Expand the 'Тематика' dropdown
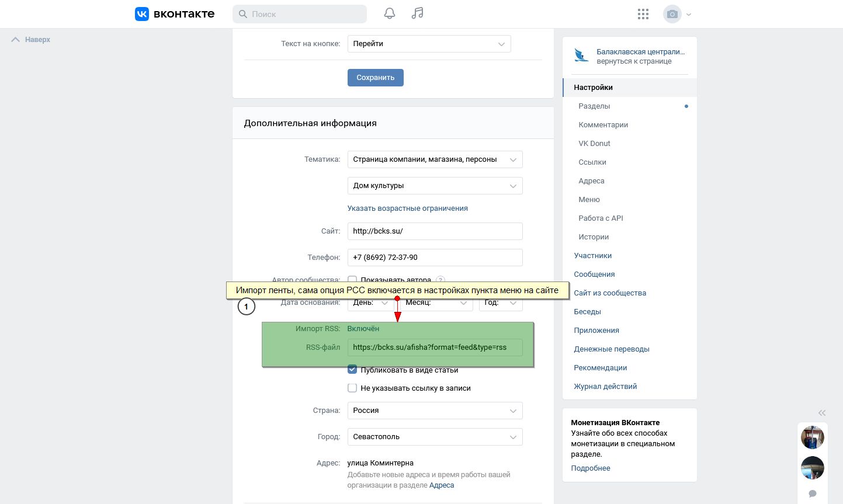Image resolution: width=843 pixels, height=504 pixels. tap(435, 159)
